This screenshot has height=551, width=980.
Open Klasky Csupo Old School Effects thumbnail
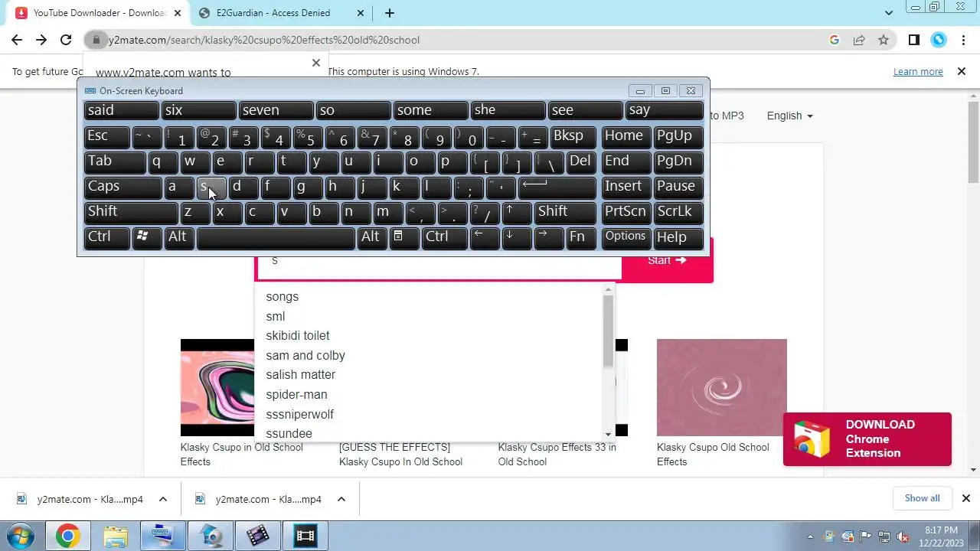coord(721,387)
